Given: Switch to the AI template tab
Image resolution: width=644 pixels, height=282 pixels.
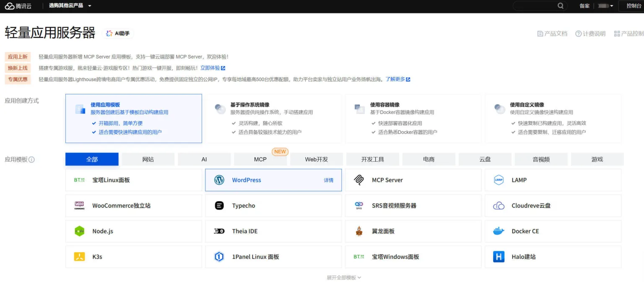Looking at the screenshot, I should click(204, 159).
